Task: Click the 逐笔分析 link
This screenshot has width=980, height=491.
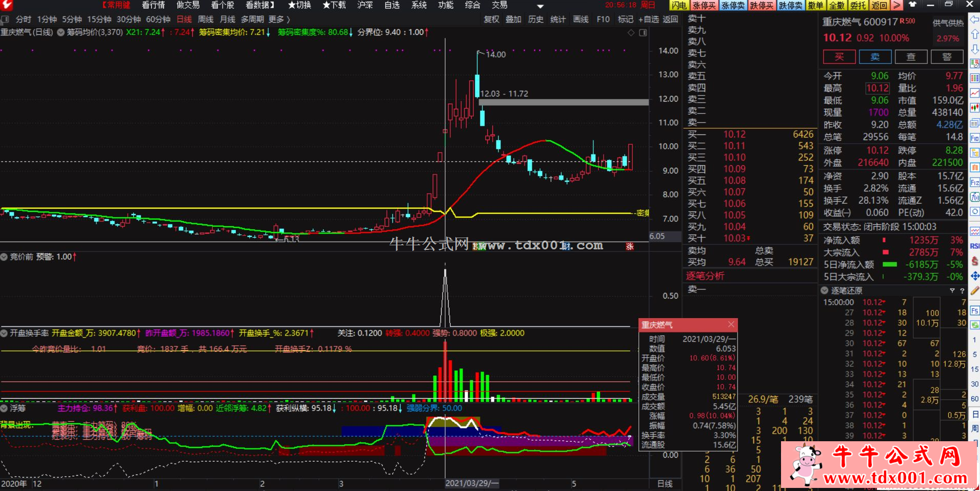Action: (x=705, y=276)
